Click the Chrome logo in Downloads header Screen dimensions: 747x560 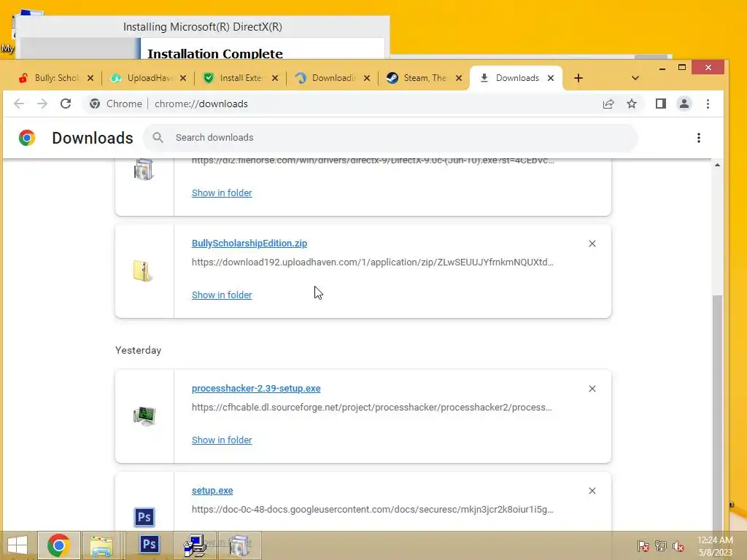pyautogui.click(x=27, y=138)
